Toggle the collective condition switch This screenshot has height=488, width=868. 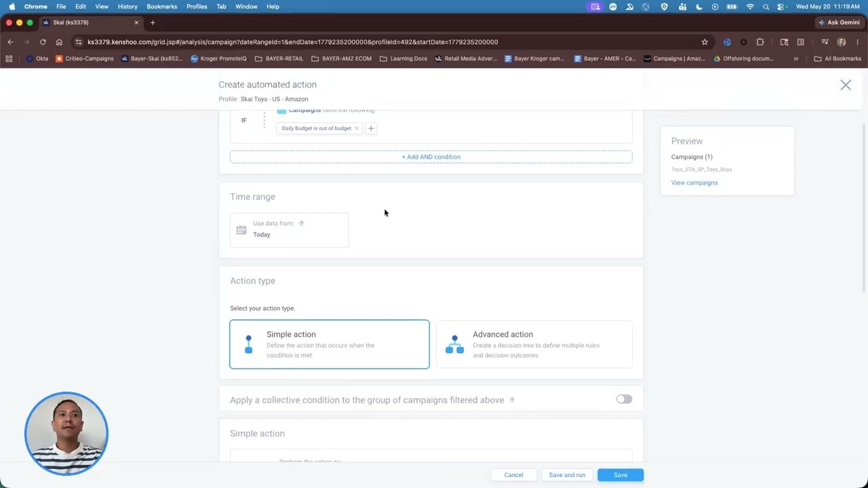click(x=624, y=399)
